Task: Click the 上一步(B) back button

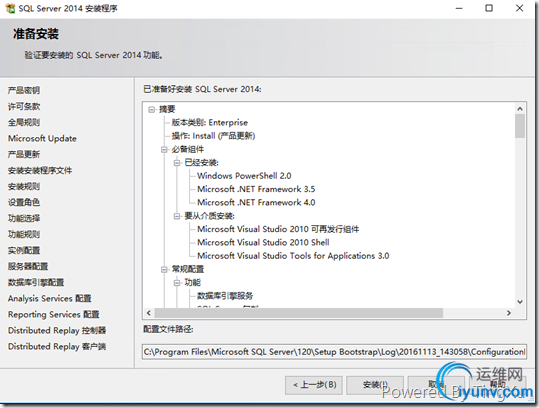Action: [314, 385]
